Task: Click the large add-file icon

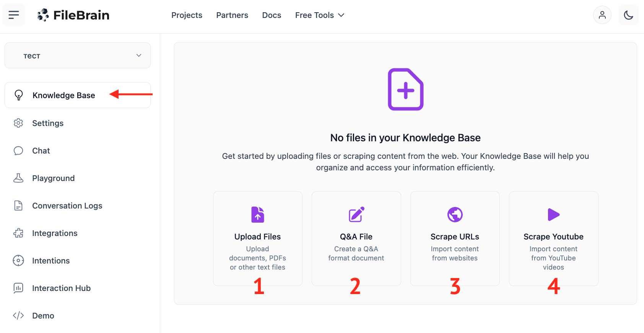Action: [405, 90]
